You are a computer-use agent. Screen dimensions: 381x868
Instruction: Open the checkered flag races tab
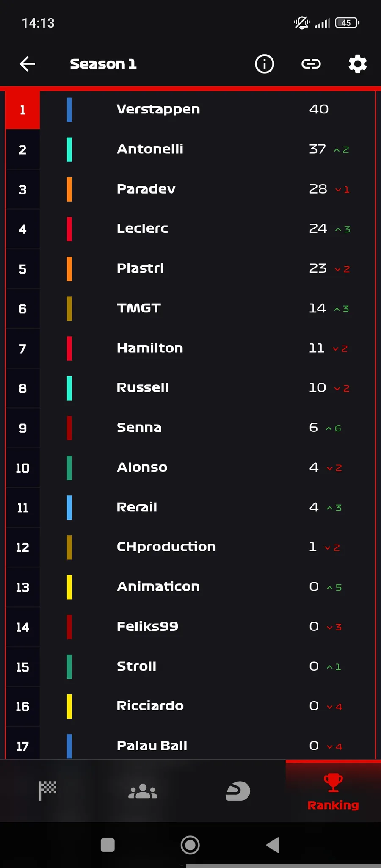point(47,791)
